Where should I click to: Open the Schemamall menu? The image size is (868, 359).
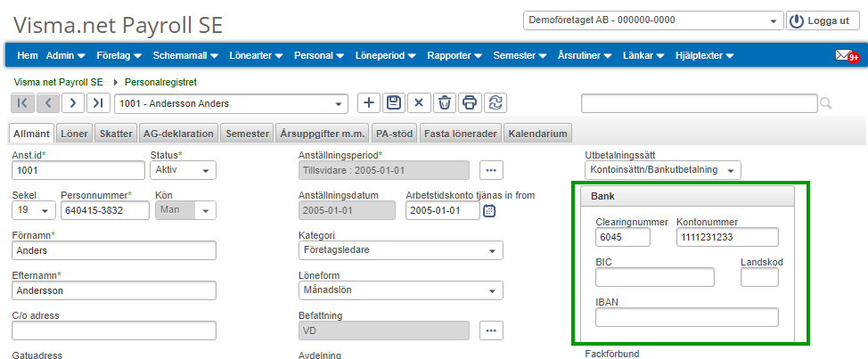coord(185,55)
